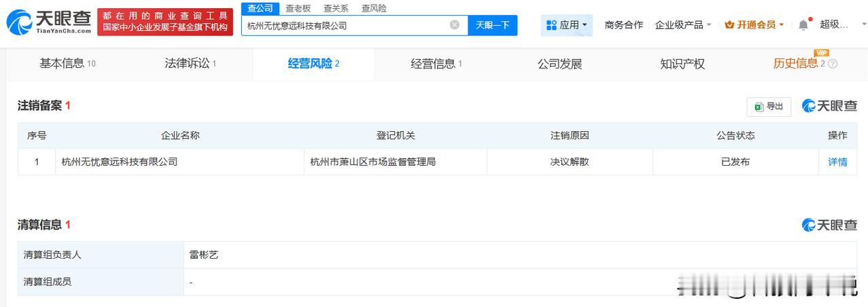Click the notification bell icon
The height and width of the screenshot is (307, 868).
(x=803, y=25)
